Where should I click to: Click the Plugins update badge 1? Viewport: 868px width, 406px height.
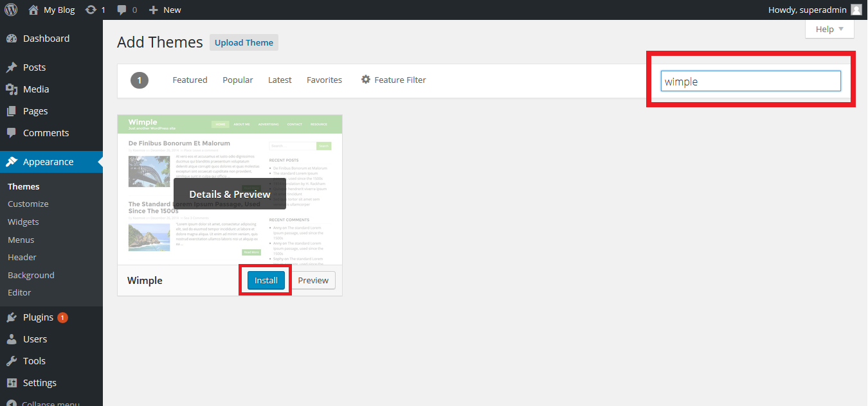coord(62,317)
